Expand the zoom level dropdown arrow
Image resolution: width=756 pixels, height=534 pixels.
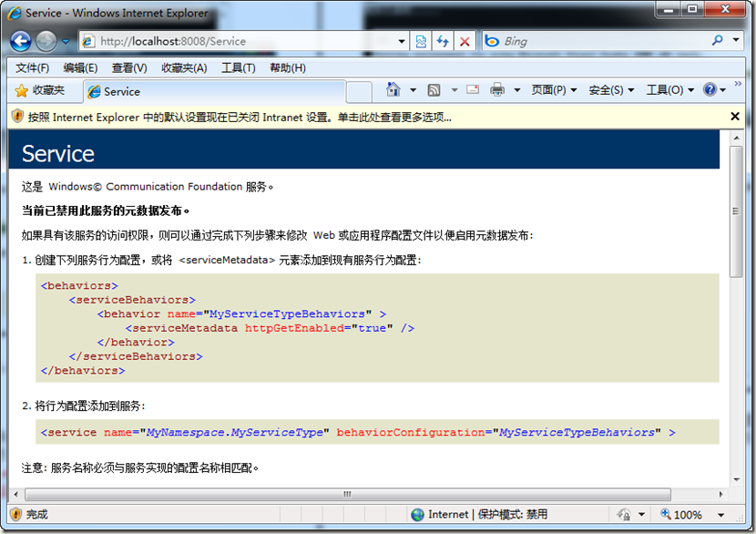click(x=720, y=515)
